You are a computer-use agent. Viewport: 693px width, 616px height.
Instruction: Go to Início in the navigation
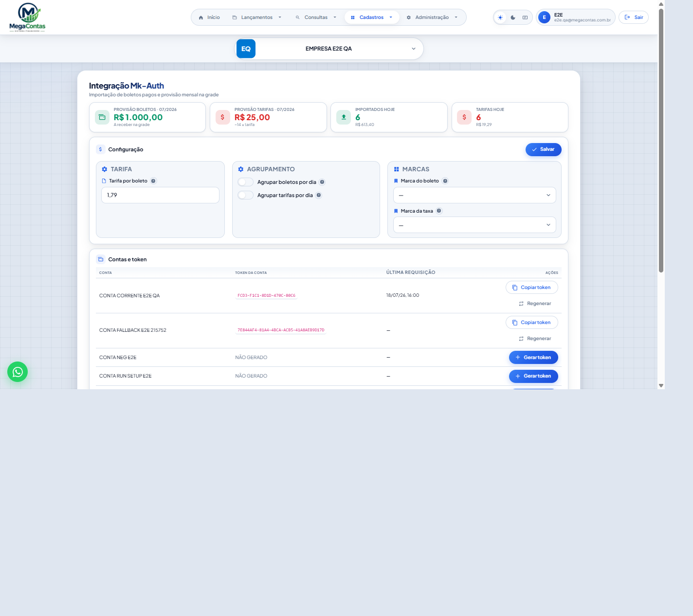209,18
